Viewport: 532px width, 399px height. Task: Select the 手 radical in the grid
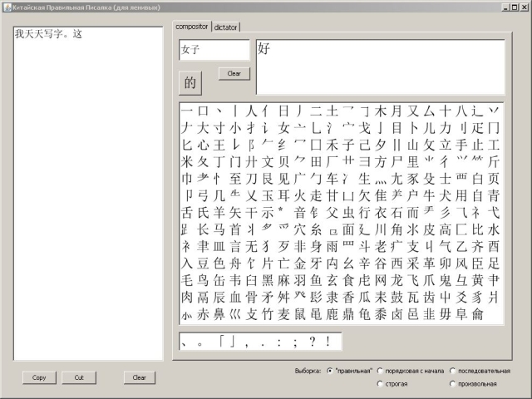[461, 145]
